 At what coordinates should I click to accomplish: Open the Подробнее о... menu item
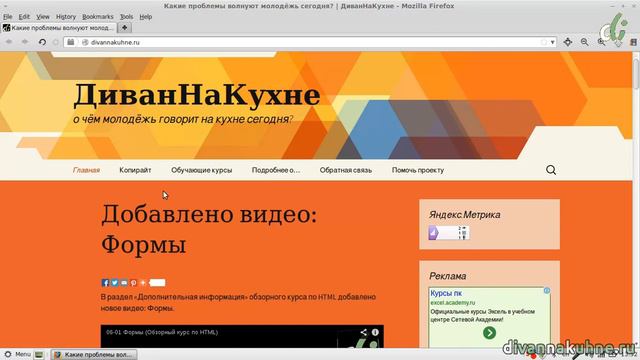click(276, 170)
